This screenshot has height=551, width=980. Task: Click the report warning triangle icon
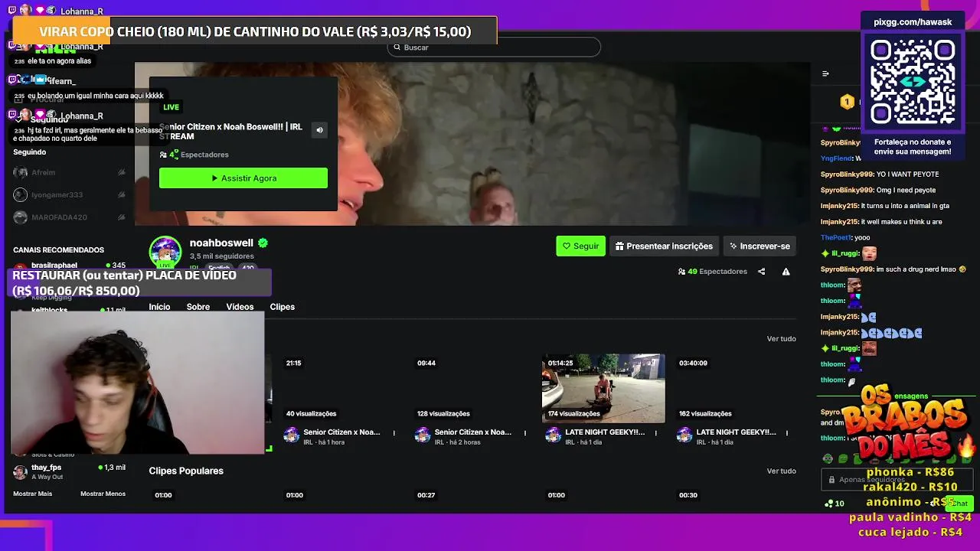pyautogui.click(x=786, y=272)
